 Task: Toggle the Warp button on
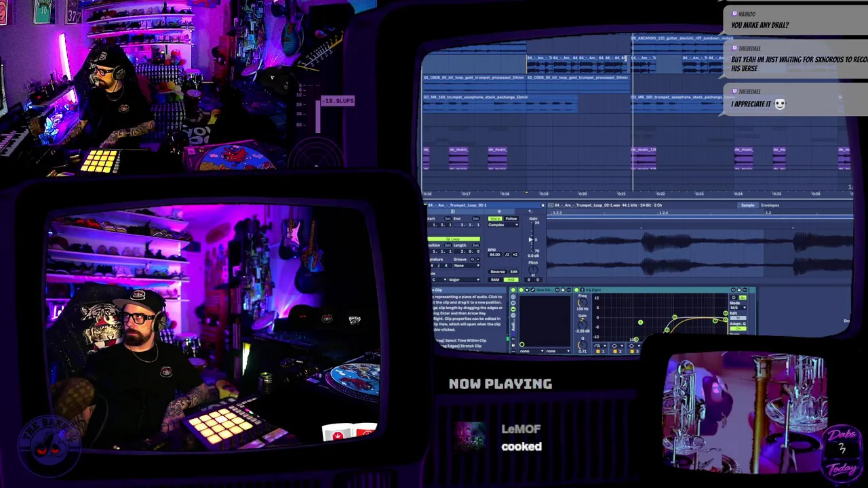tap(495, 218)
